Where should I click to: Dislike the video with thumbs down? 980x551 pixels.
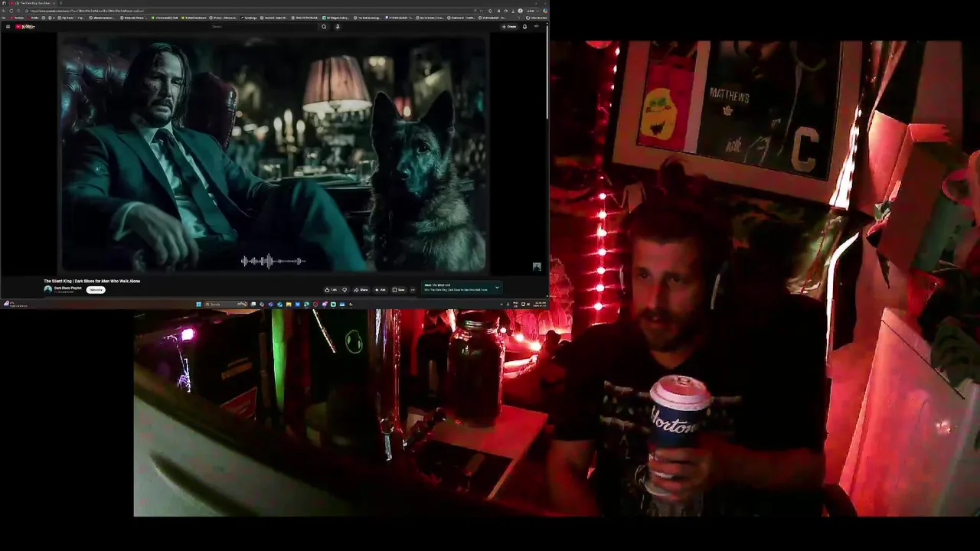[345, 290]
